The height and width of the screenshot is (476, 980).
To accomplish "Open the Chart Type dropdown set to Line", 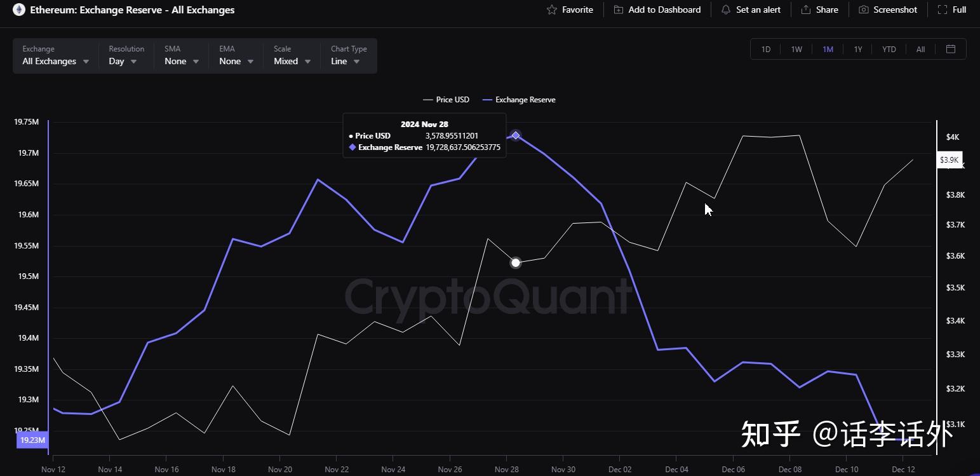I will point(349,56).
